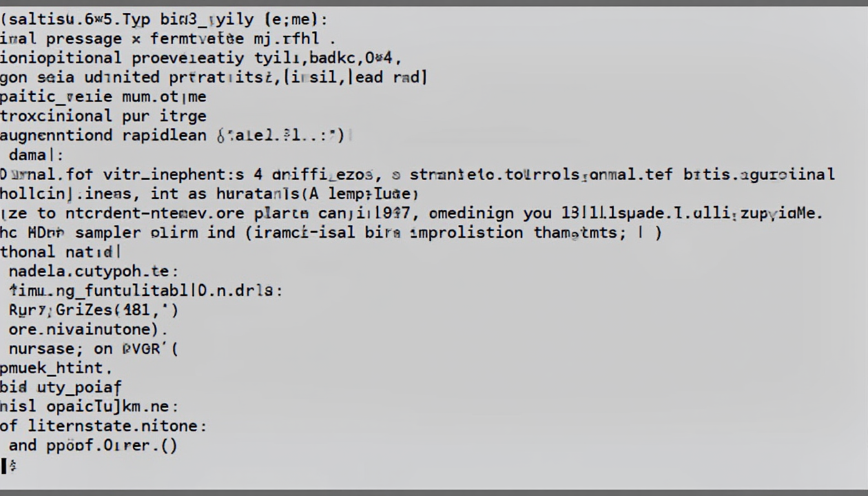
Task: Click the "thonal natid|" line
Action: 61,252
